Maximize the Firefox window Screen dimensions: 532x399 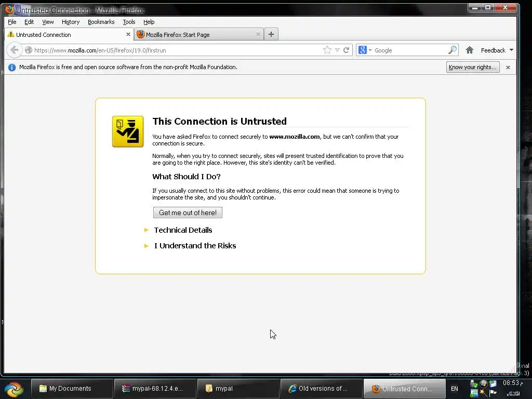click(x=488, y=7)
